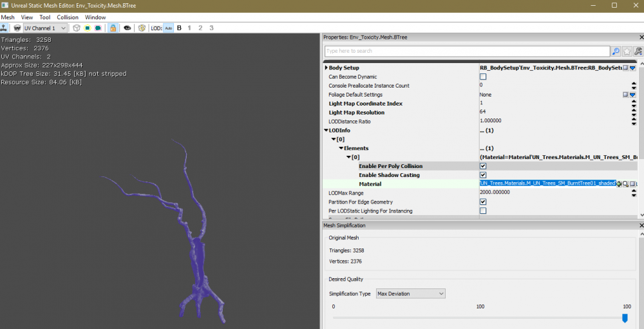Click the eye icon in toolbar
Image resolution: width=644 pixels, height=329 pixels.
pyautogui.click(x=128, y=28)
